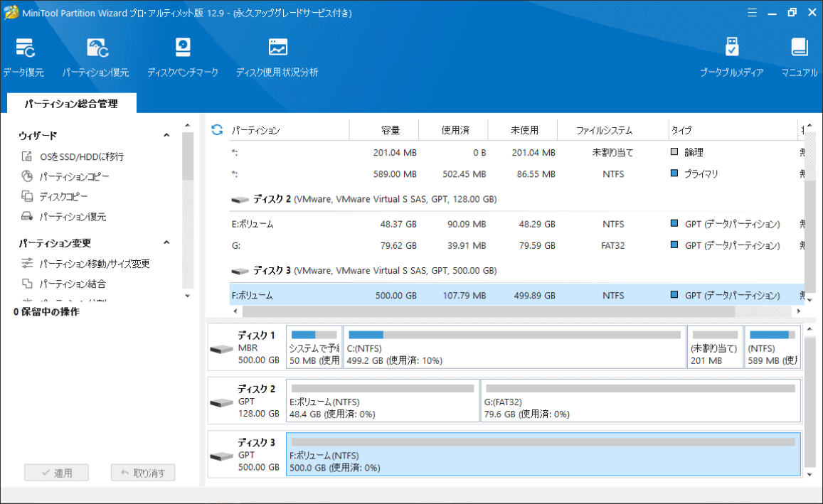Sort by 未使用 column header
823x504 pixels.
tap(523, 130)
